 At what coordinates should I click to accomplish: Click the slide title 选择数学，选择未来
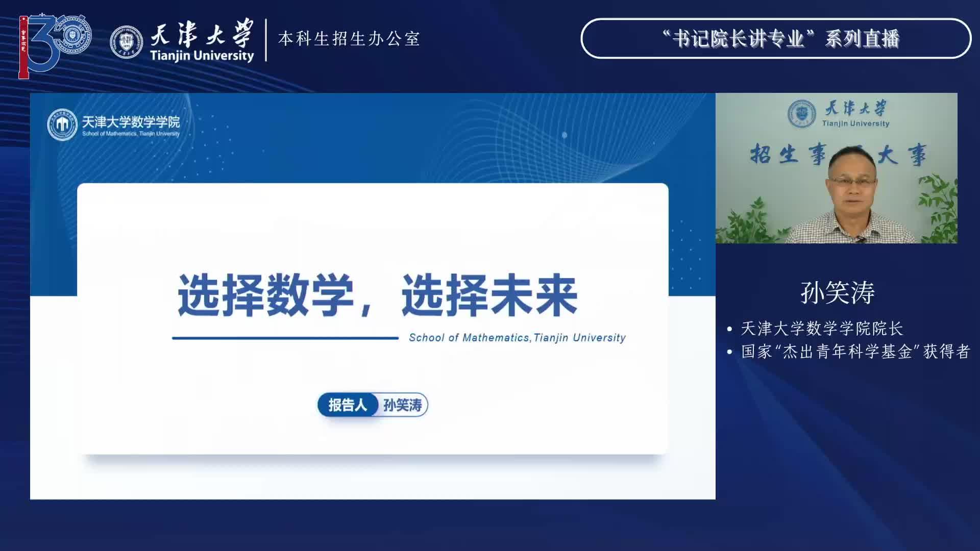(x=377, y=296)
